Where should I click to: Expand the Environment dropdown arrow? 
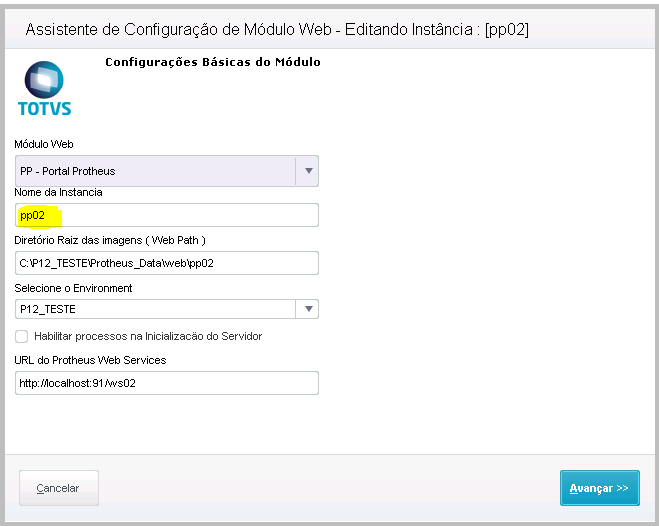309,309
